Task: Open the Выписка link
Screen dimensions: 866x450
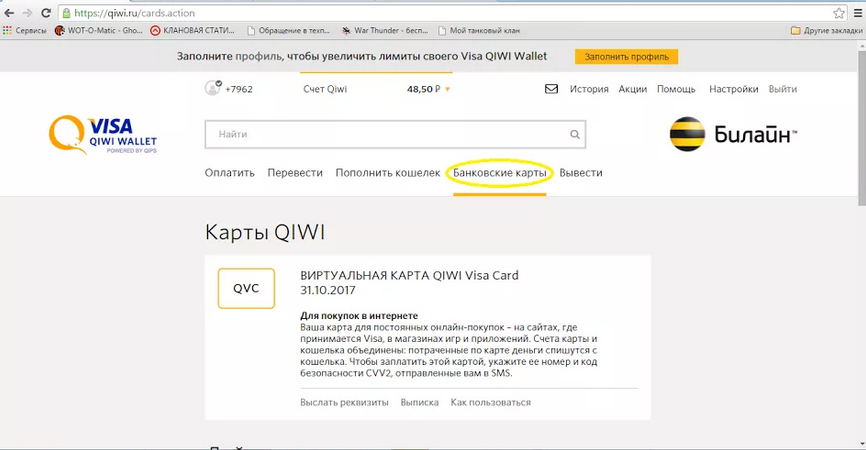Action: [x=420, y=403]
